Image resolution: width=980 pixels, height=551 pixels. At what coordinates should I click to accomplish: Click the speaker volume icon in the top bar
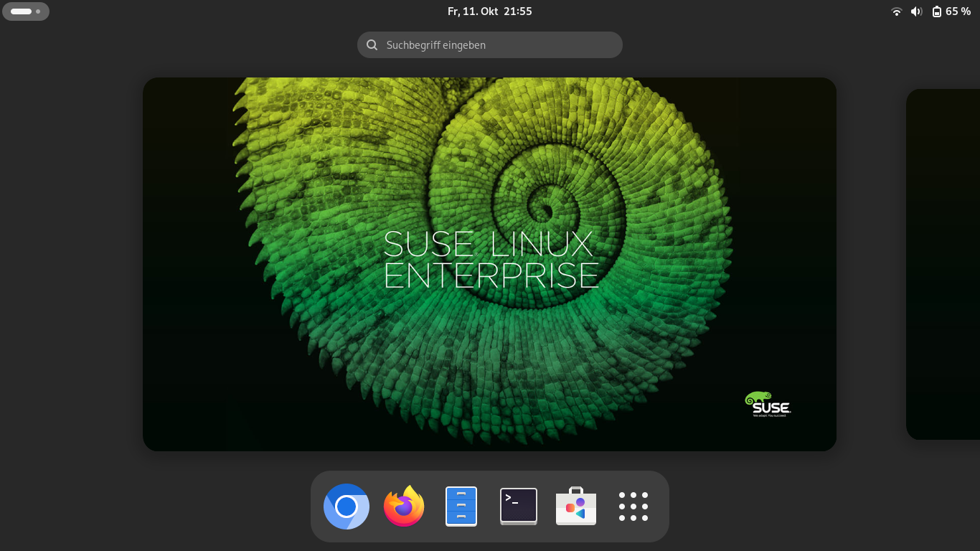tap(916, 11)
